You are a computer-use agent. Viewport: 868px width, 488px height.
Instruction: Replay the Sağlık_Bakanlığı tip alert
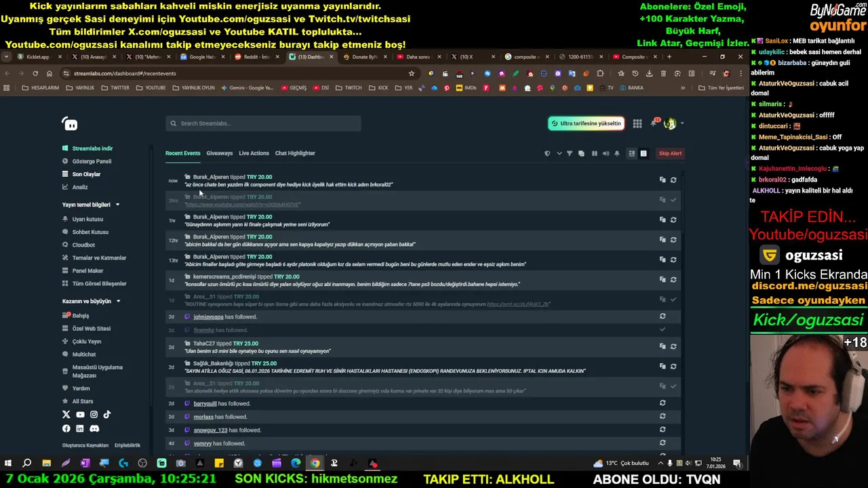point(673,367)
